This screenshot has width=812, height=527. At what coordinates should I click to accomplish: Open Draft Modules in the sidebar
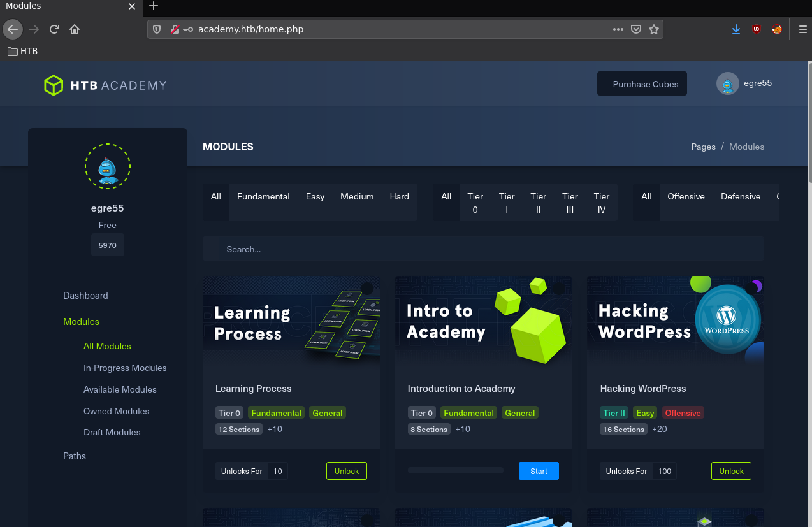click(x=112, y=432)
